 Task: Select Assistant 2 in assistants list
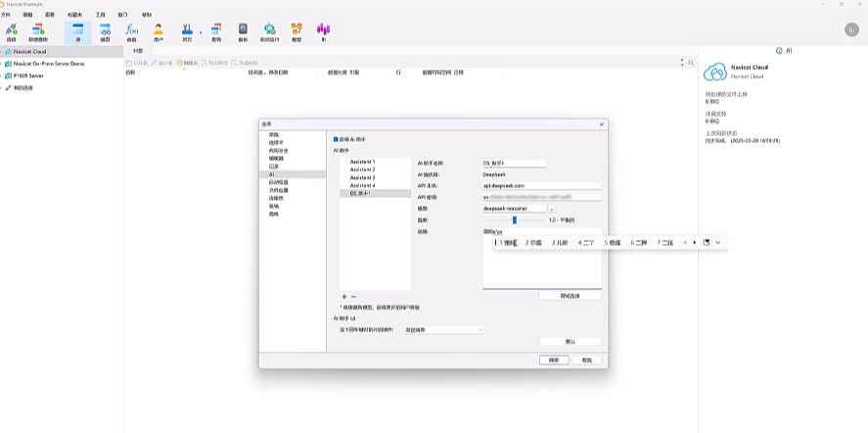coord(376,169)
